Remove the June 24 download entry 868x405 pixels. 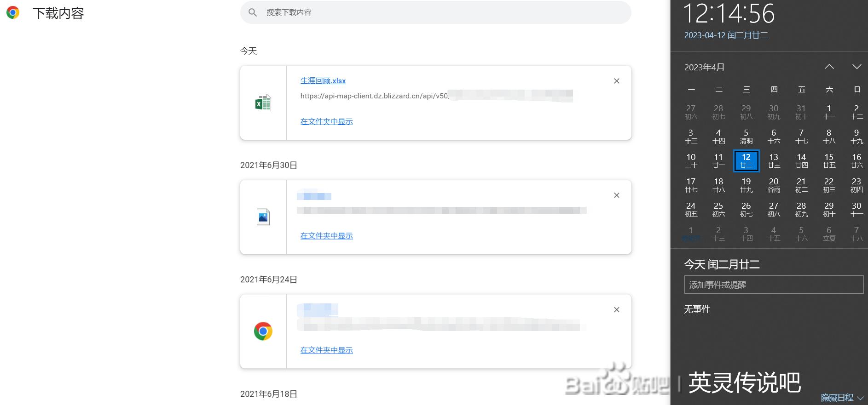[617, 310]
